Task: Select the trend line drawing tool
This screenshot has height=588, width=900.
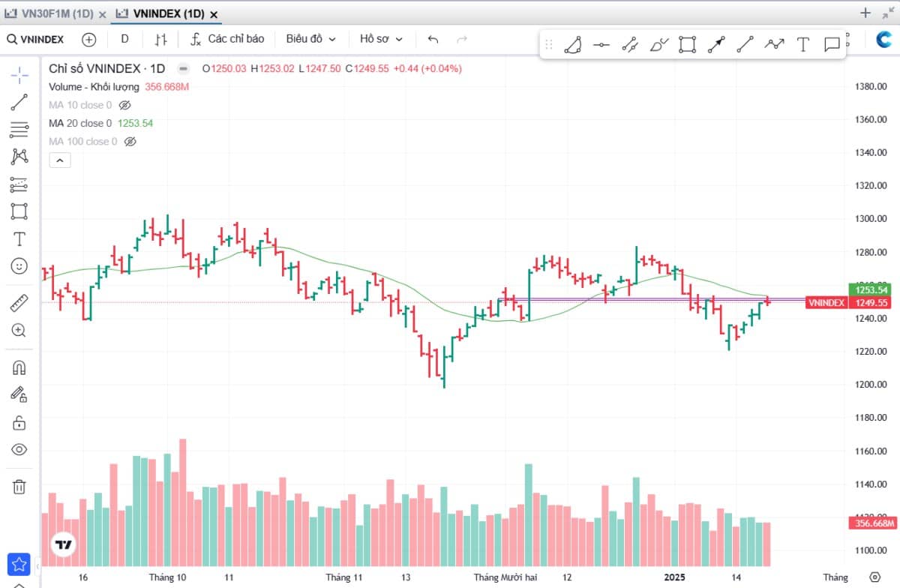Action: pos(19,102)
